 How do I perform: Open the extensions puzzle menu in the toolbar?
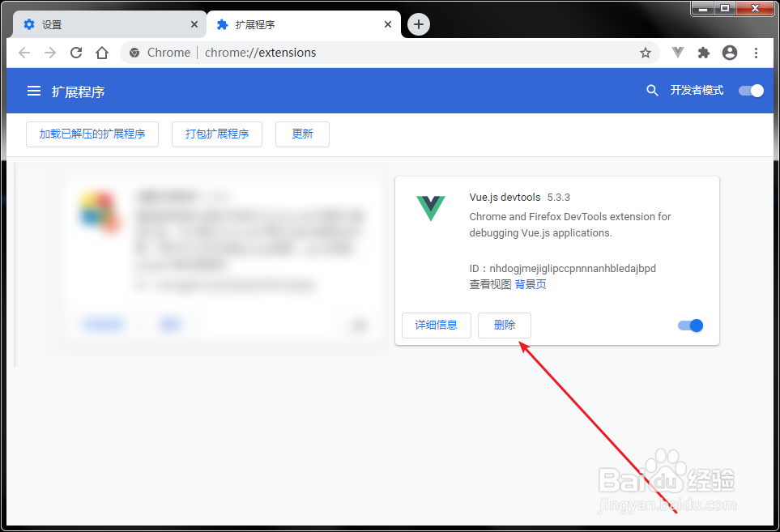[703, 53]
